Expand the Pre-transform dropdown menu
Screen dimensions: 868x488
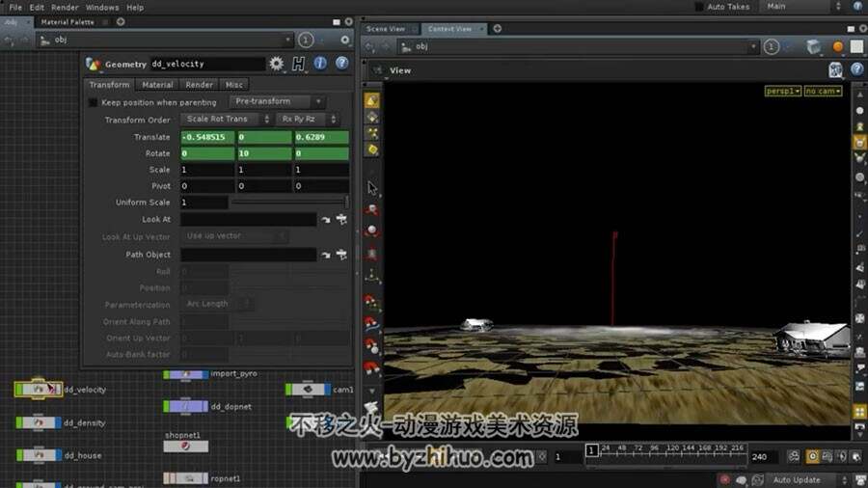coord(277,102)
